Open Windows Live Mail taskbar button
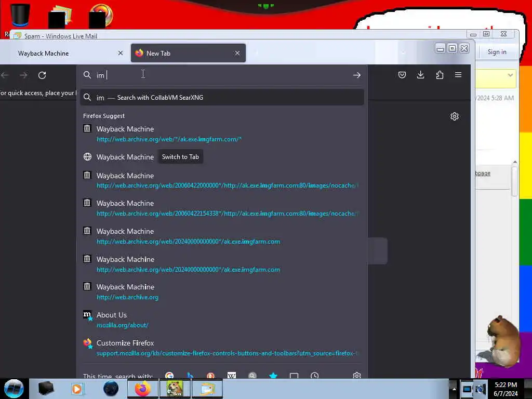532x399 pixels. [x=207, y=389]
